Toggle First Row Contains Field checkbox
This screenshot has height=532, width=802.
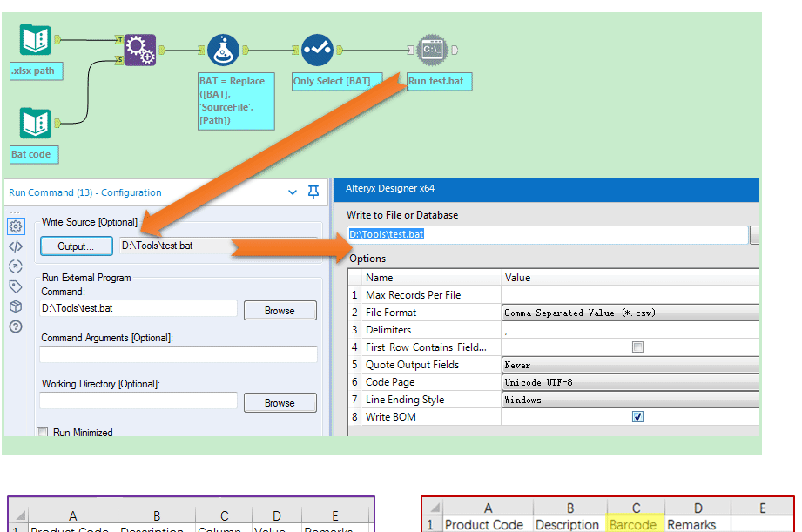[x=637, y=347]
